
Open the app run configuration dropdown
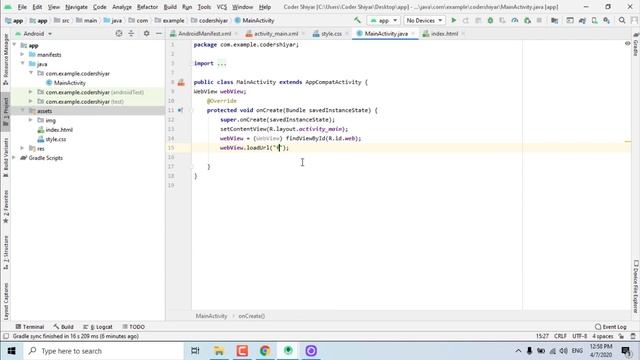click(x=383, y=20)
